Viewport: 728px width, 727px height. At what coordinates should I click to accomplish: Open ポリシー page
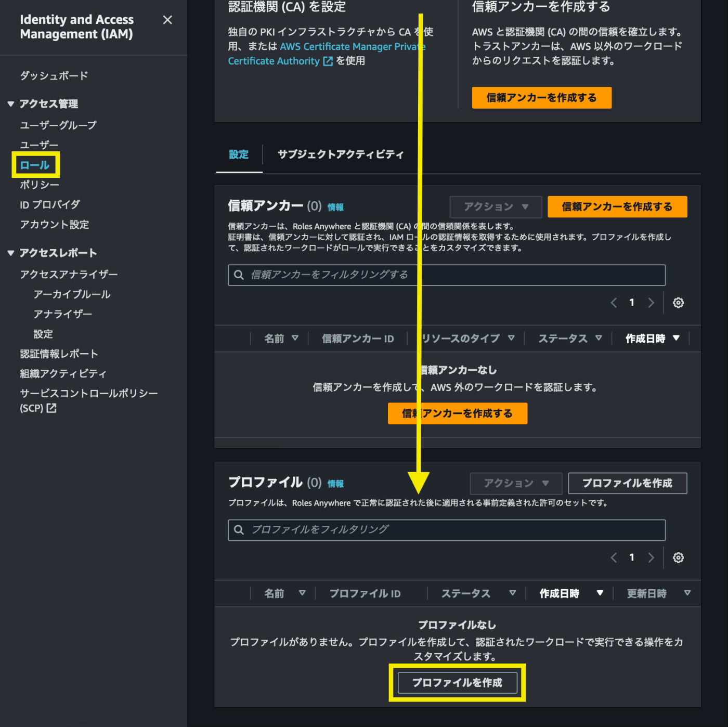(x=40, y=185)
